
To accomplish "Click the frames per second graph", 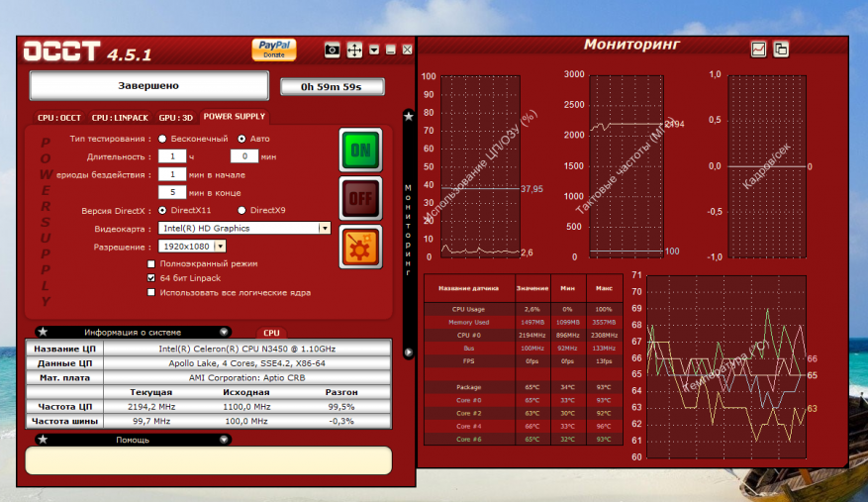I will 767,166.
